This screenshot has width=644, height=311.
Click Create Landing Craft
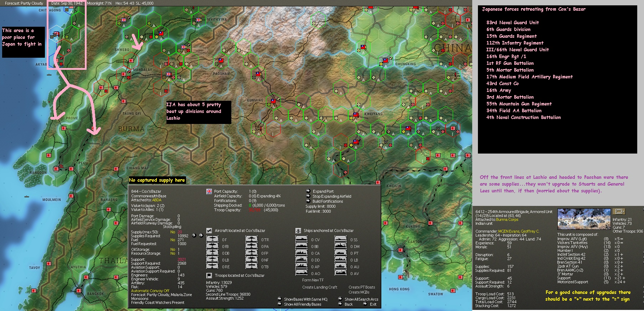(x=320, y=287)
